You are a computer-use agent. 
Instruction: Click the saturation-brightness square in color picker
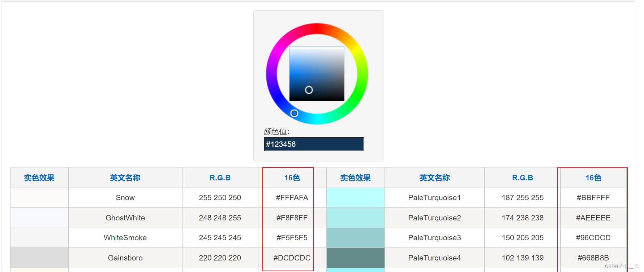point(317,74)
